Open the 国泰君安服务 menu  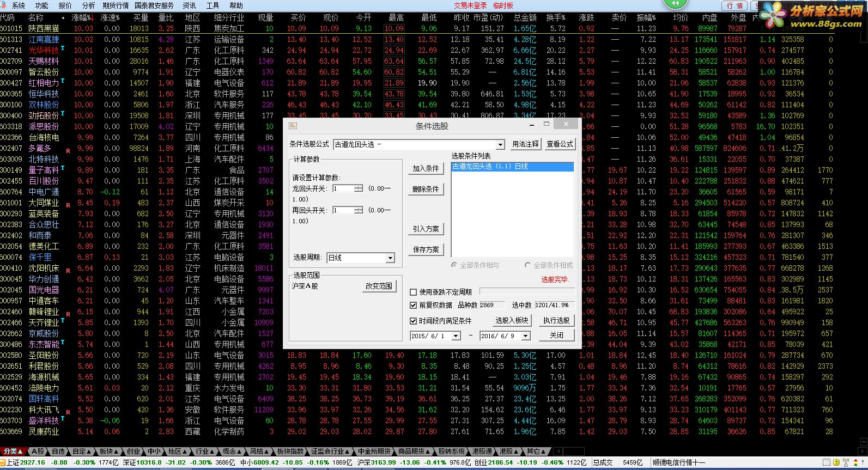pyautogui.click(x=154, y=5)
